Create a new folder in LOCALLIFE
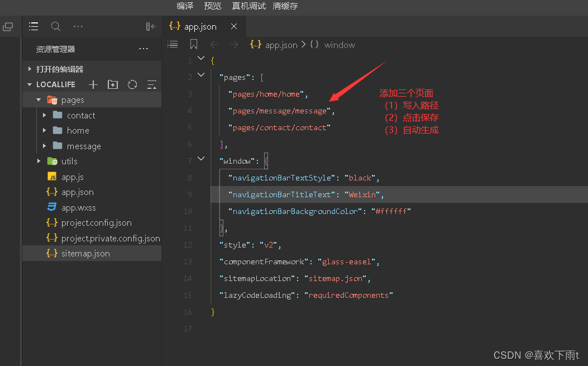The image size is (588, 366). coord(112,85)
